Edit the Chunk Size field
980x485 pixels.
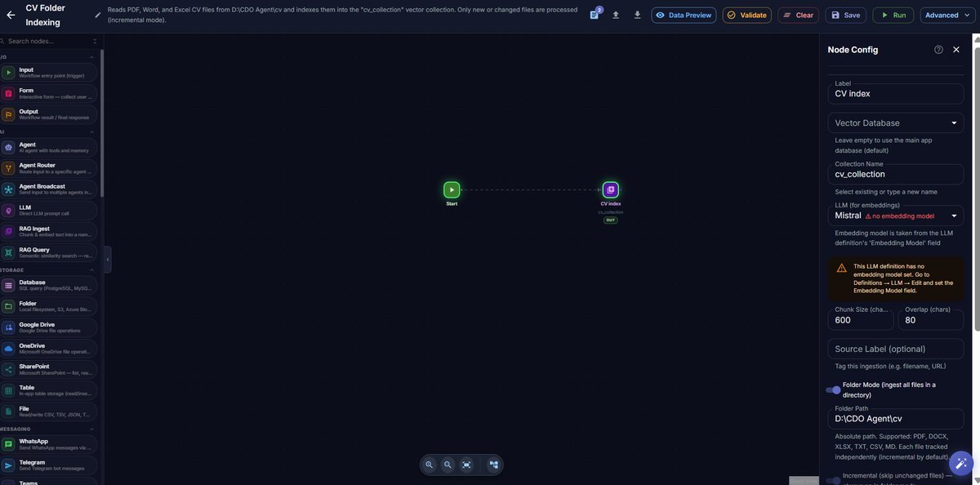861,320
